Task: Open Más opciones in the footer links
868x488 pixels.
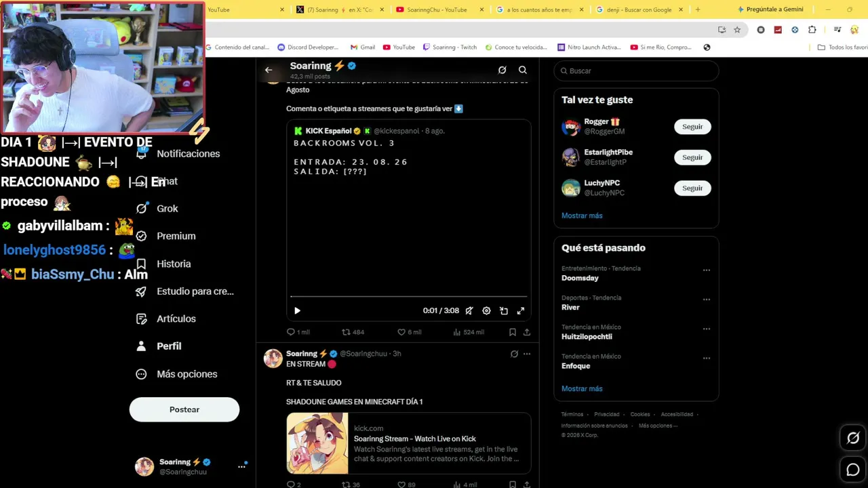Action: 658,426
